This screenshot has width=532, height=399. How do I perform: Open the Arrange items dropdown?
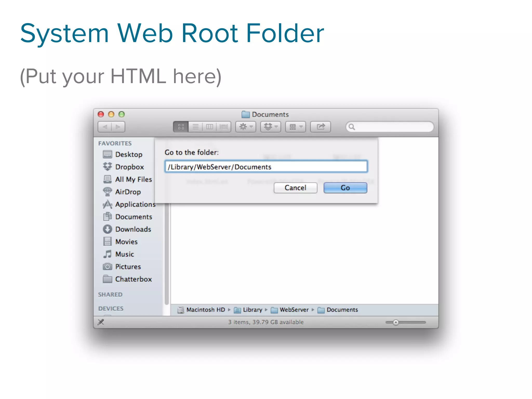(296, 127)
